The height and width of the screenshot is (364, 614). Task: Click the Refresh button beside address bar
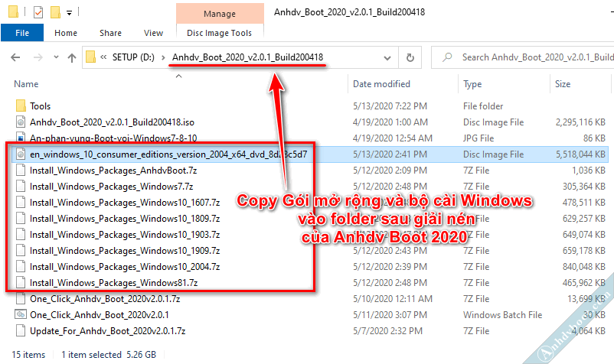[x=410, y=58]
